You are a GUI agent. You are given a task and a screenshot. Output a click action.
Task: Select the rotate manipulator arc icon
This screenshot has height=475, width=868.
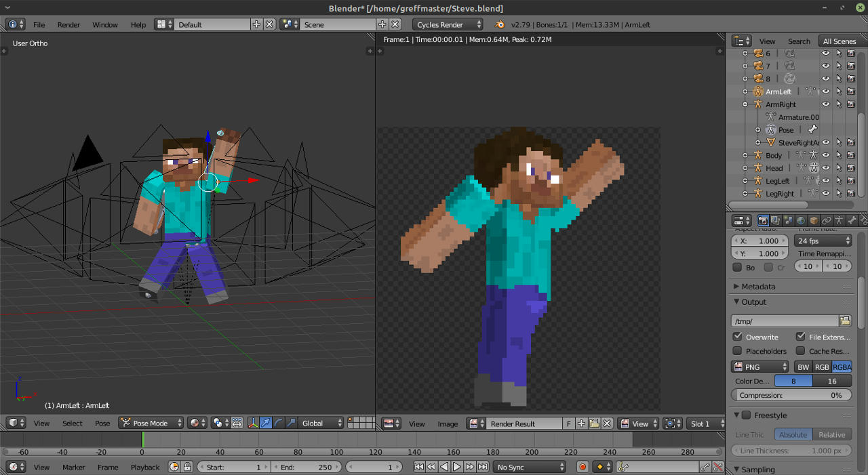278,423
